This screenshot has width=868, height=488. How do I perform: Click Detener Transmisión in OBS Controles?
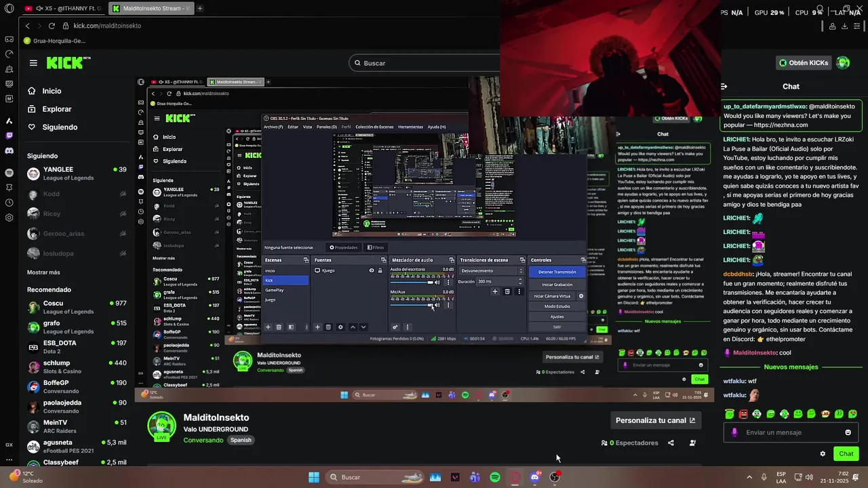pyautogui.click(x=557, y=272)
